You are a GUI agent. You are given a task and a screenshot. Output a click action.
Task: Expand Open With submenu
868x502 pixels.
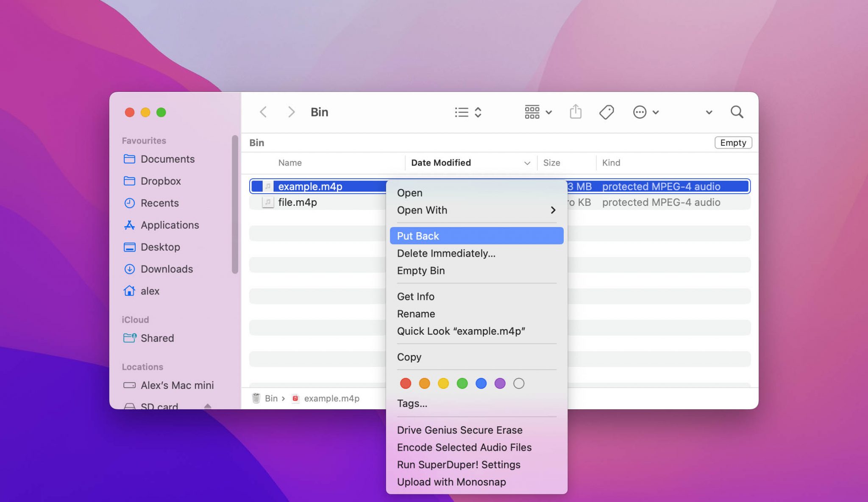tap(476, 210)
